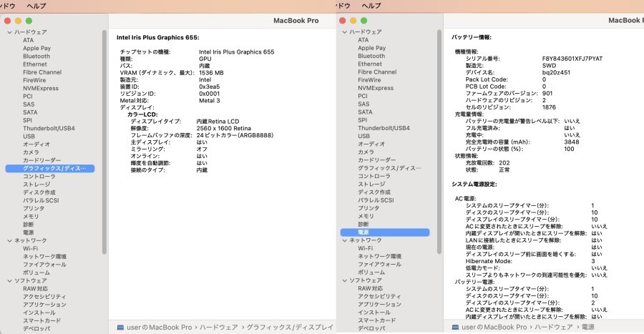Select 電源 in left window sidebar
The width and height of the screenshot is (644, 334).
click(x=29, y=232)
